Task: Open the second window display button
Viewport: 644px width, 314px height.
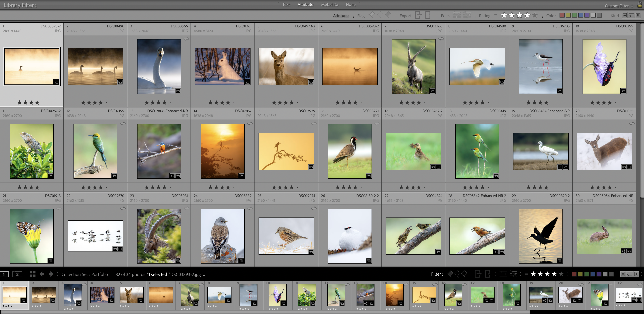Action: pyautogui.click(x=17, y=274)
